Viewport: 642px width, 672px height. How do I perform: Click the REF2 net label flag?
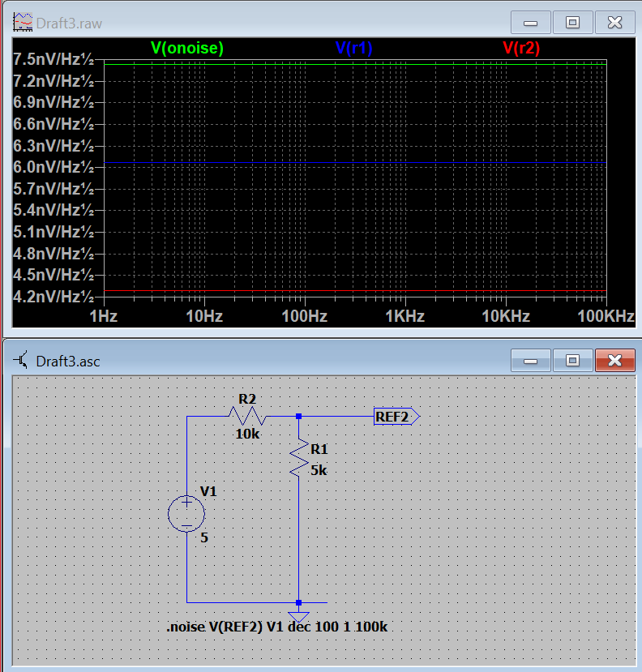click(x=396, y=417)
